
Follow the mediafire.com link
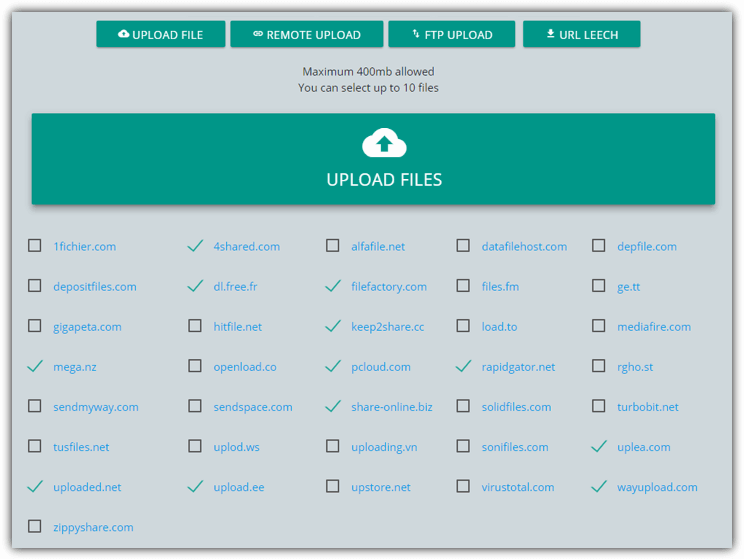[654, 327]
